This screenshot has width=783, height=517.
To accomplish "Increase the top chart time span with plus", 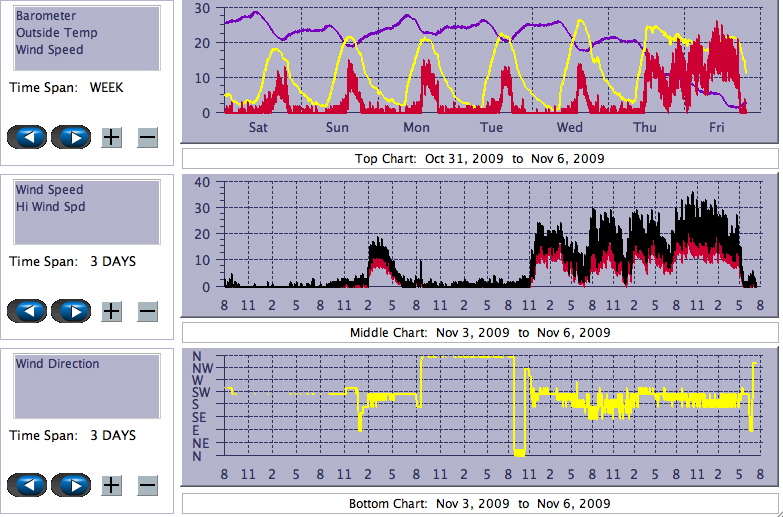I will pos(111,137).
